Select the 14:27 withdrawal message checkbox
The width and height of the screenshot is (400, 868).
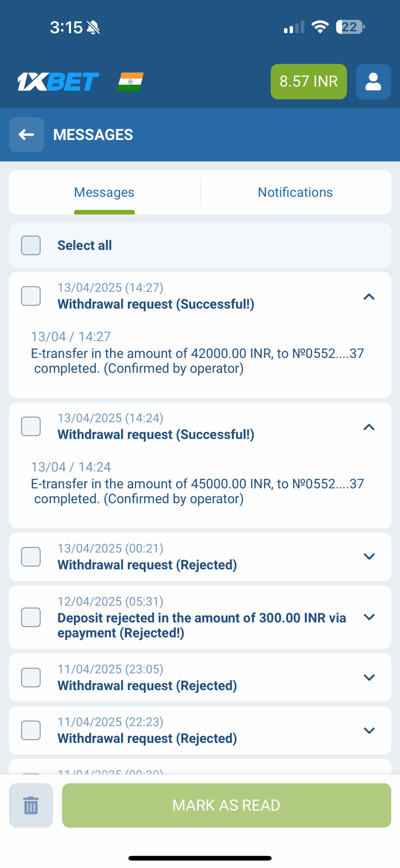pyautogui.click(x=31, y=296)
